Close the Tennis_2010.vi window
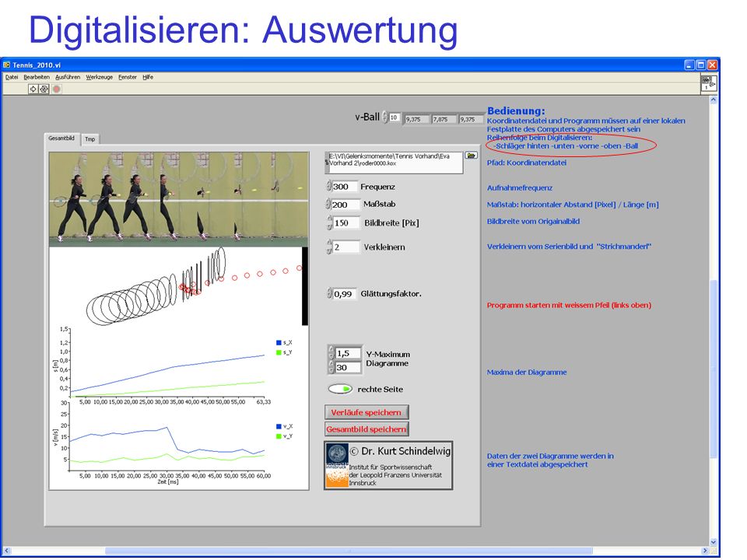The height and width of the screenshot is (560, 747). pyautogui.click(x=712, y=65)
